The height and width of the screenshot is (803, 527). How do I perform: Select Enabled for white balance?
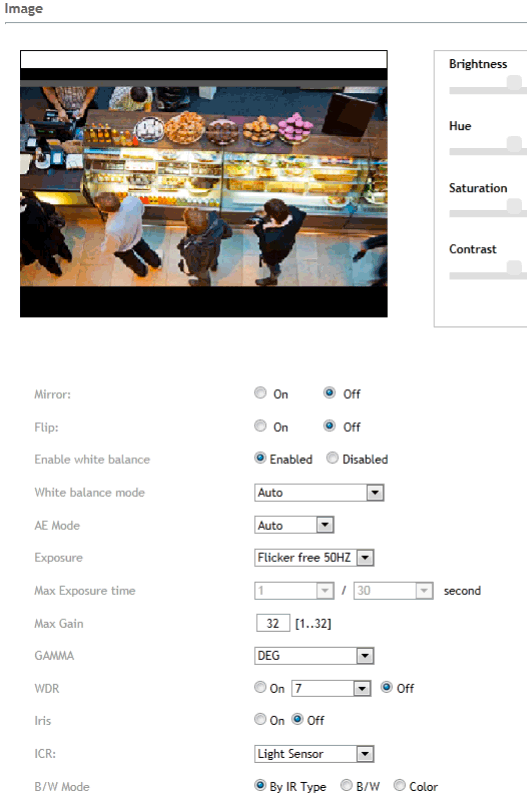pyautogui.click(x=260, y=458)
